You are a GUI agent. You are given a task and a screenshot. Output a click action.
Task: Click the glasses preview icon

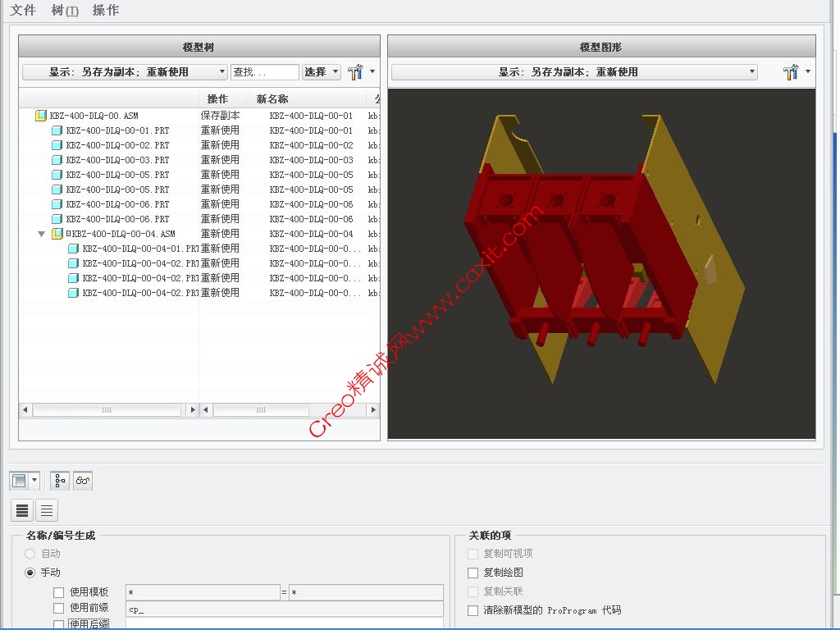tap(83, 481)
